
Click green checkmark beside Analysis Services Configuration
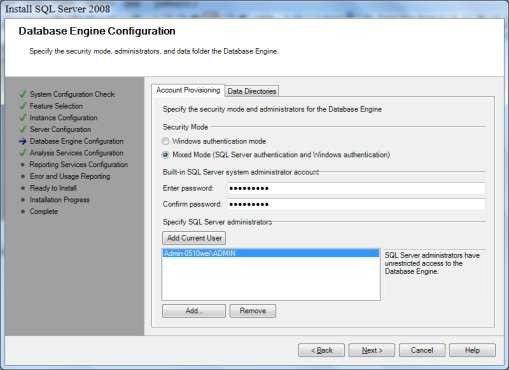click(x=23, y=153)
